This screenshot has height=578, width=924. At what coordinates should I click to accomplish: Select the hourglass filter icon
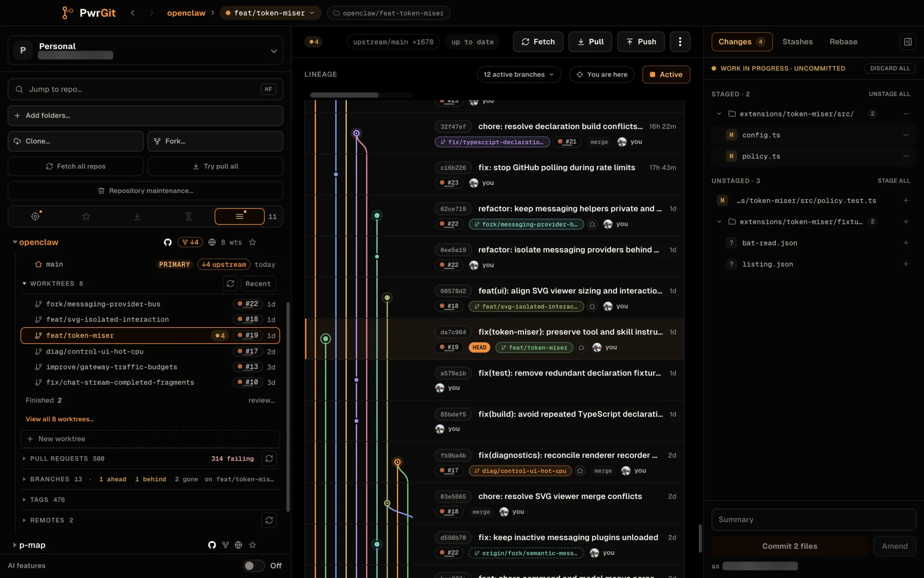click(188, 216)
